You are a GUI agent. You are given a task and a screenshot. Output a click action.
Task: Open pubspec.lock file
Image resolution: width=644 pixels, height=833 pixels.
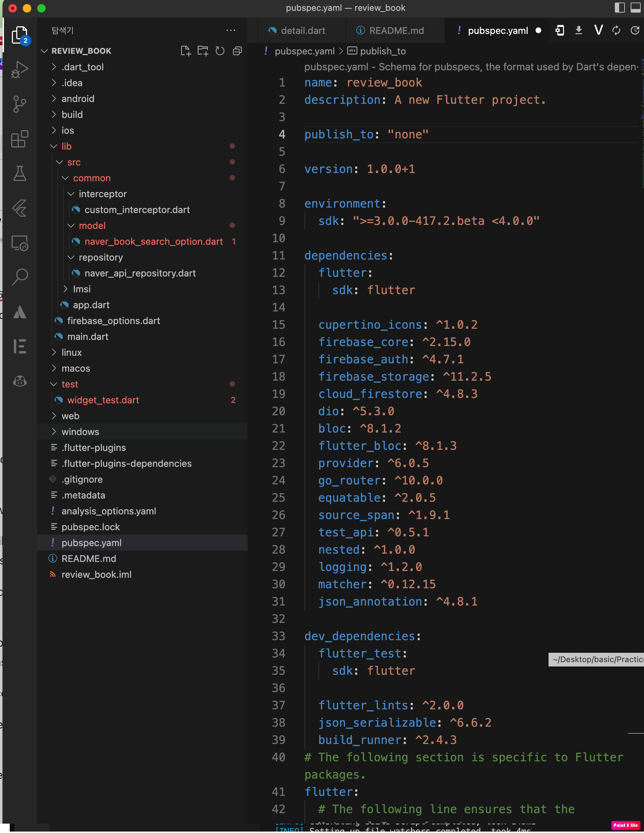(x=142, y=527)
